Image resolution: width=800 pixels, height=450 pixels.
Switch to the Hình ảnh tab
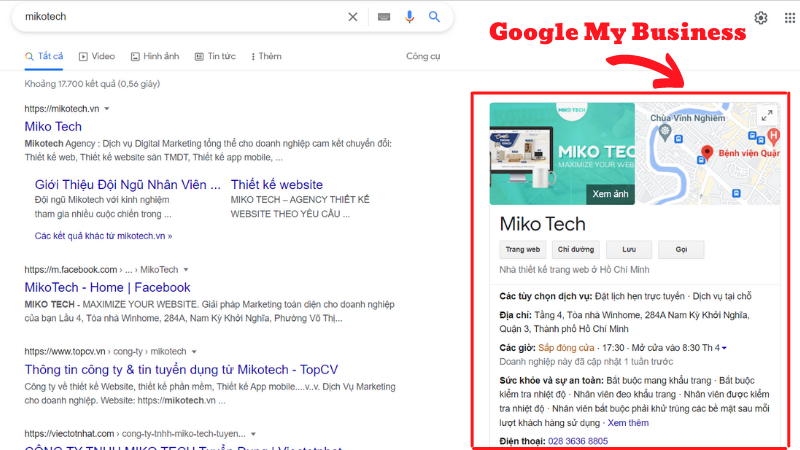tap(155, 56)
